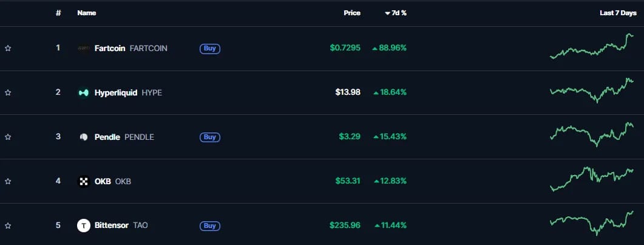
Task: Click the Pendle coin logo
Action: coord(84,137)
